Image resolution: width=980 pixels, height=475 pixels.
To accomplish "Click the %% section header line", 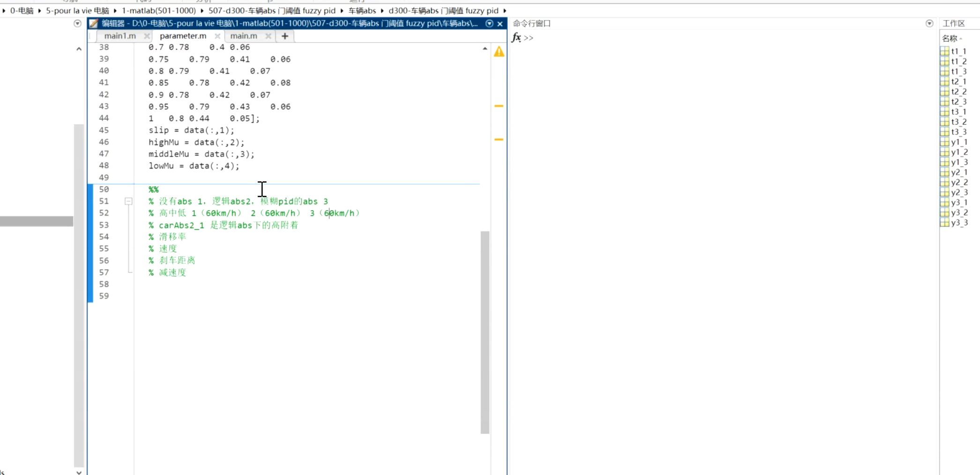I will click(x=154, y=189).
